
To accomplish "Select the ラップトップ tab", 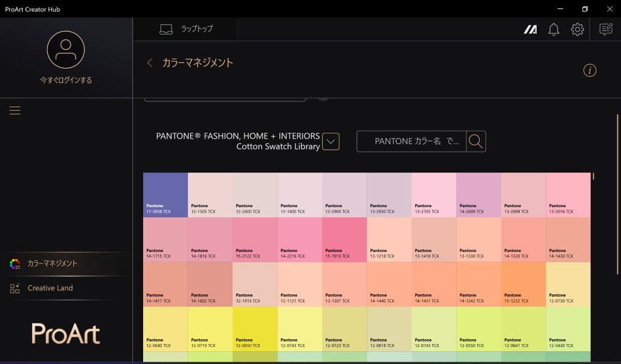I will (x=186, y=29).
